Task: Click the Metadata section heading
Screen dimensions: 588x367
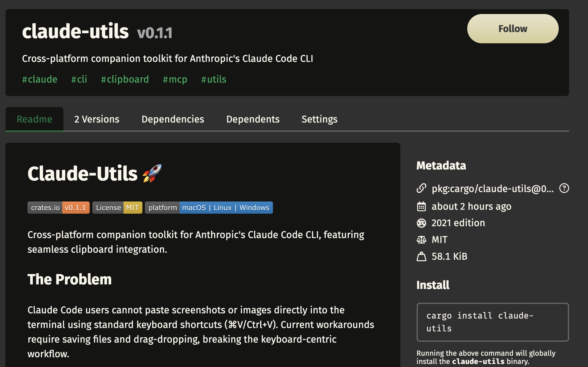Action: click(441, 166)
